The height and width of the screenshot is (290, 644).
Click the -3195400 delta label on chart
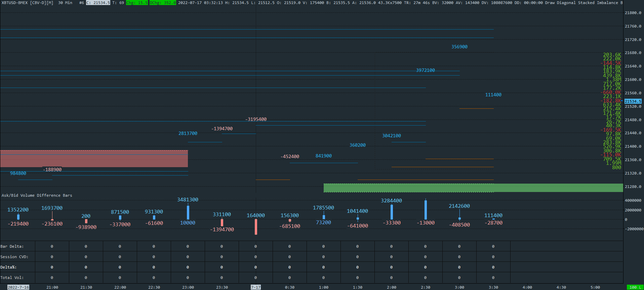coord(256,119)
